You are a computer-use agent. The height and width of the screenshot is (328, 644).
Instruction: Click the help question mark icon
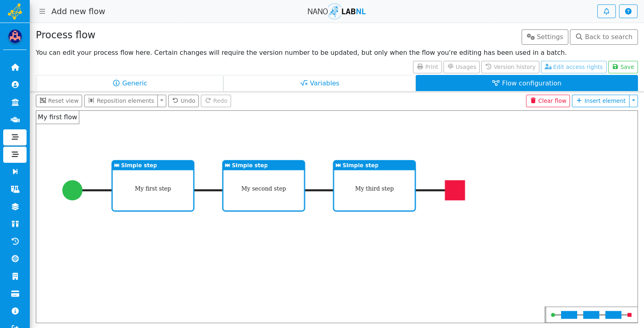point(628,11)
